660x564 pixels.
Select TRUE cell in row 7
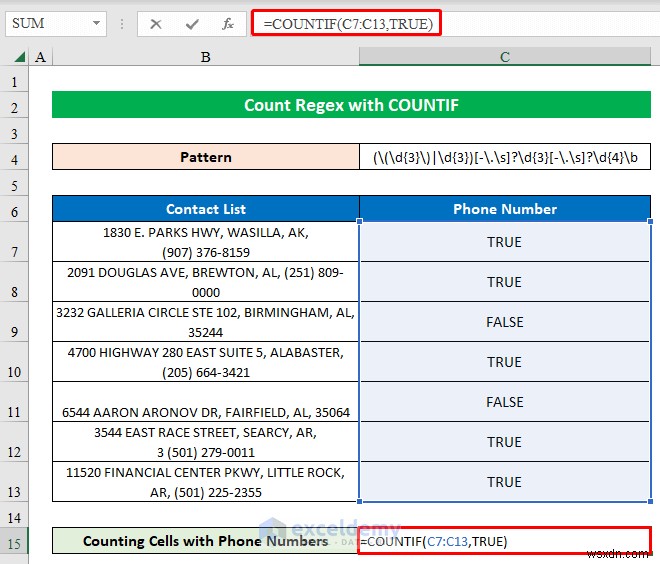click(505, 242)
